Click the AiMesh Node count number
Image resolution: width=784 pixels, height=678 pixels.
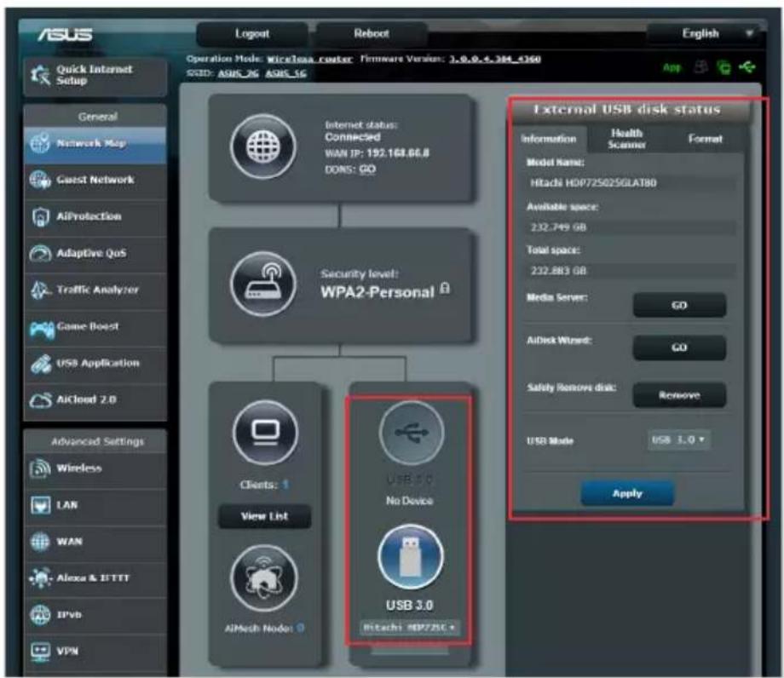301,628
